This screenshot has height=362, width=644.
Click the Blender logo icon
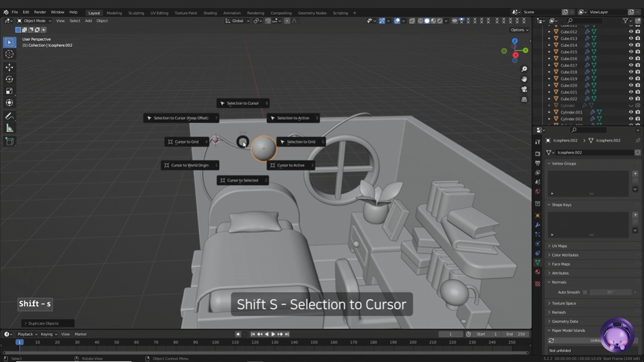5,12
